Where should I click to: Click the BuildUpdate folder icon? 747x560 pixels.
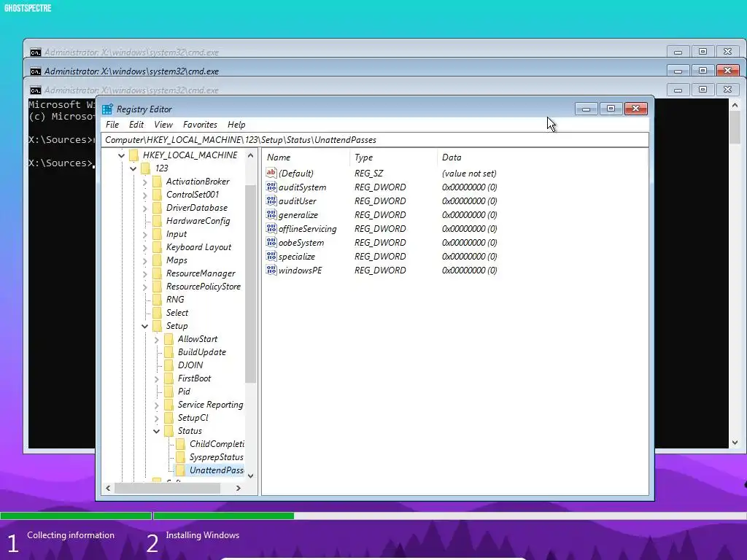pos(169,352)
